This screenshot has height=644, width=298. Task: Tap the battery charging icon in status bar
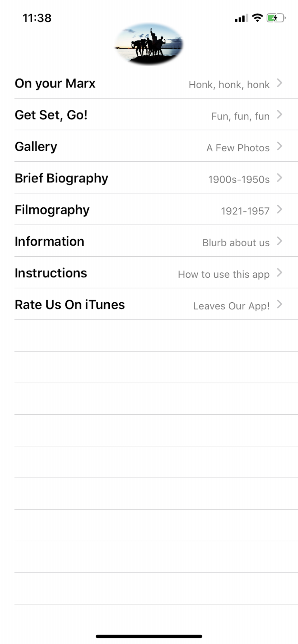point(276,18)
